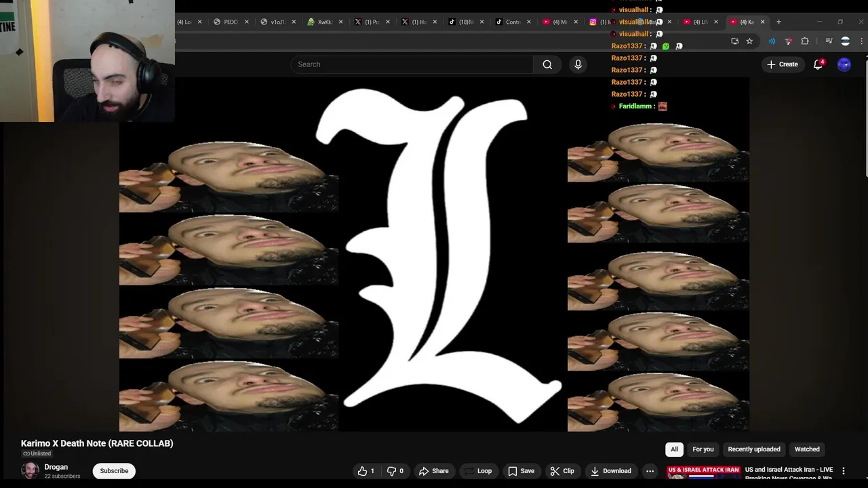This screenshot has height=488, width=868.
Task: Close the Contr TikTok tab
Action: pos(529,22)
